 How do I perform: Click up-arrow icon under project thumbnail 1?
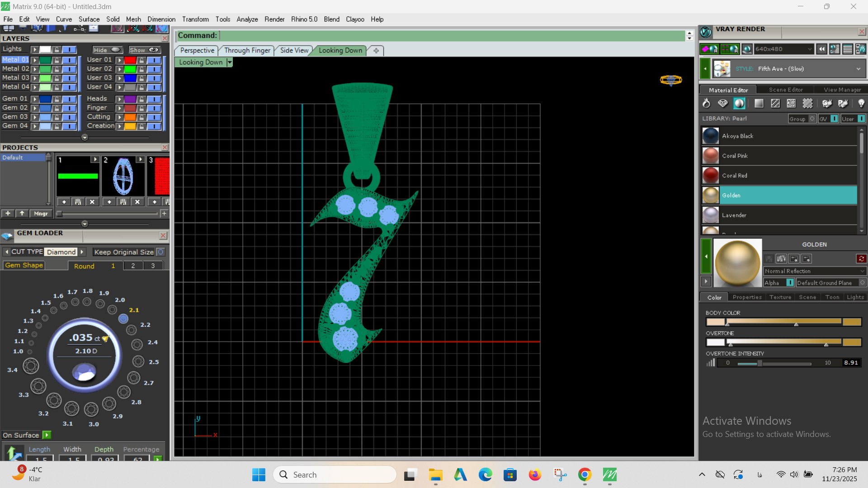(64, 202)
